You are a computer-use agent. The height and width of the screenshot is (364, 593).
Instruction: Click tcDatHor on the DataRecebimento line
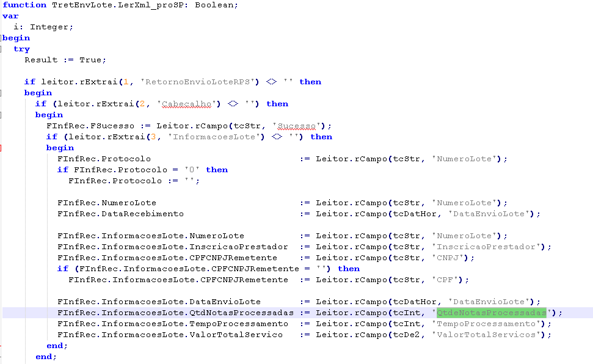415,213
